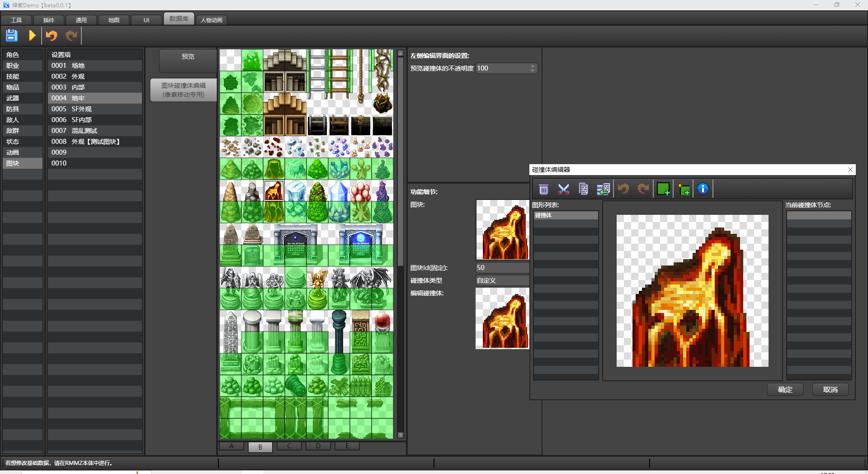Switch to the 通用 tab

click(x=81, y=20)
